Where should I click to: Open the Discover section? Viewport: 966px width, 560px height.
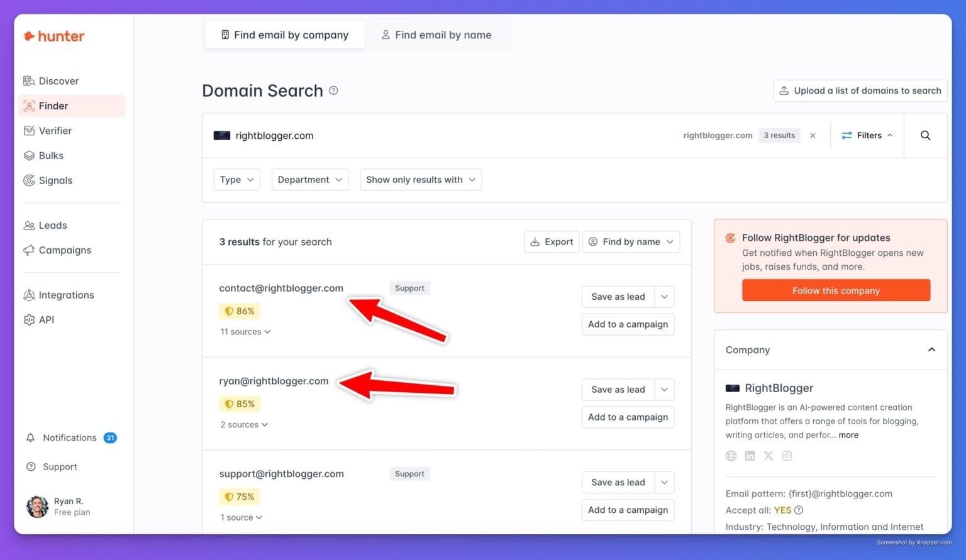(x=58, y=80)
